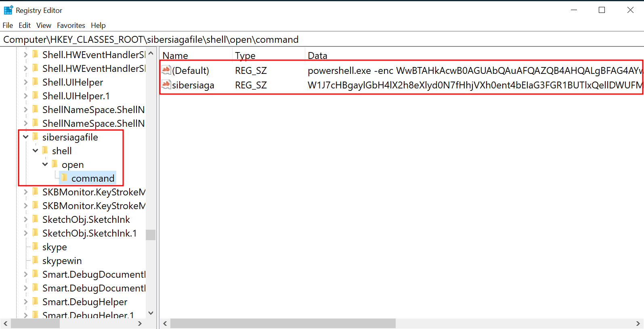The width and height of the screenshot is (644, 329).
Task: Open the Help menu
Action: [x=98, y=25]
